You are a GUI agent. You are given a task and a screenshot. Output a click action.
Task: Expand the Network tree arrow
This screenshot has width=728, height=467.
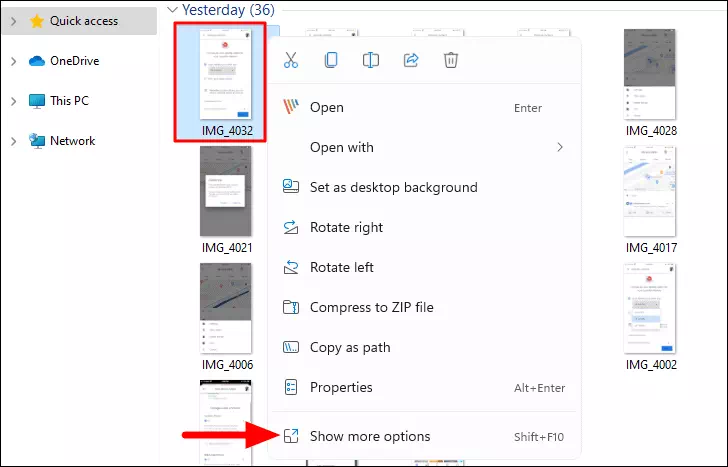[x=13, y=141]
